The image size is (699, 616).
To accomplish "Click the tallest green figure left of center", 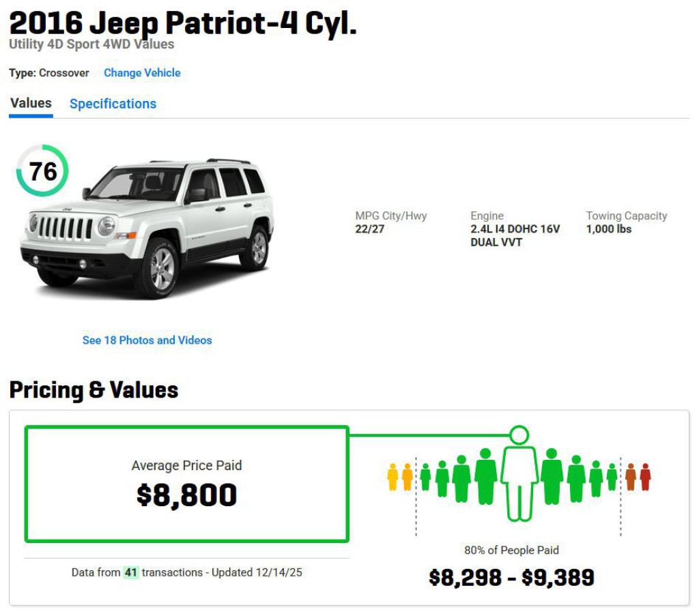I will (x=486, y=478).
